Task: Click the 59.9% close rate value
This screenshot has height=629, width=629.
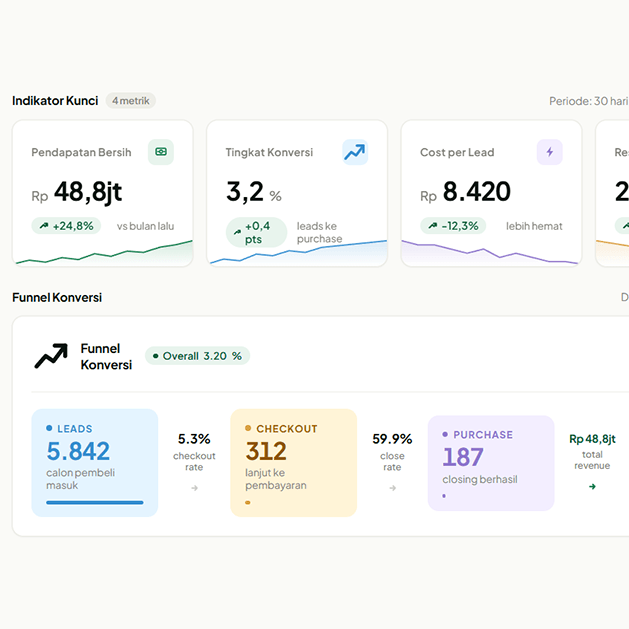Action: (x=392, y=439)
